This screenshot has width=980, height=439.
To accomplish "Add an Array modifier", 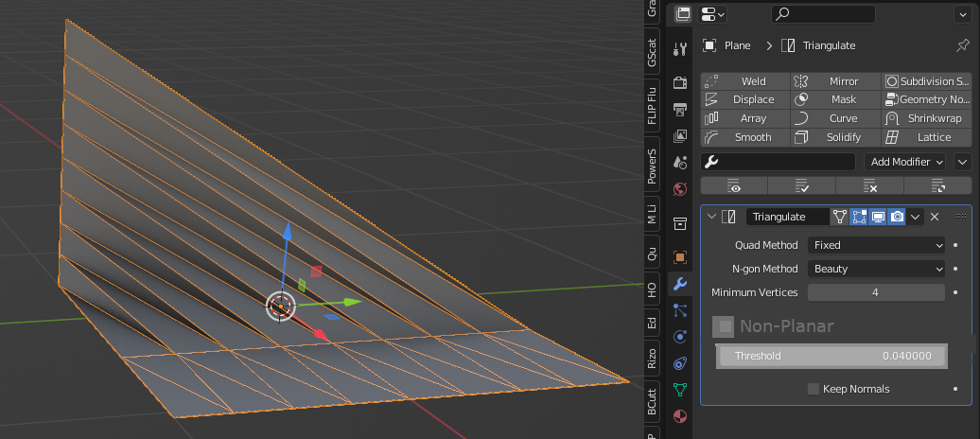I will tap(745, 118).
